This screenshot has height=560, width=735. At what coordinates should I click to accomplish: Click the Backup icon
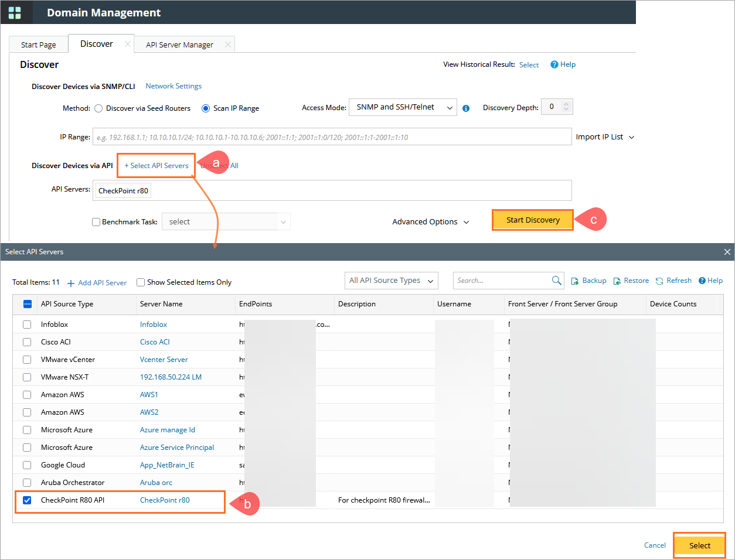(x=575, y=281)
